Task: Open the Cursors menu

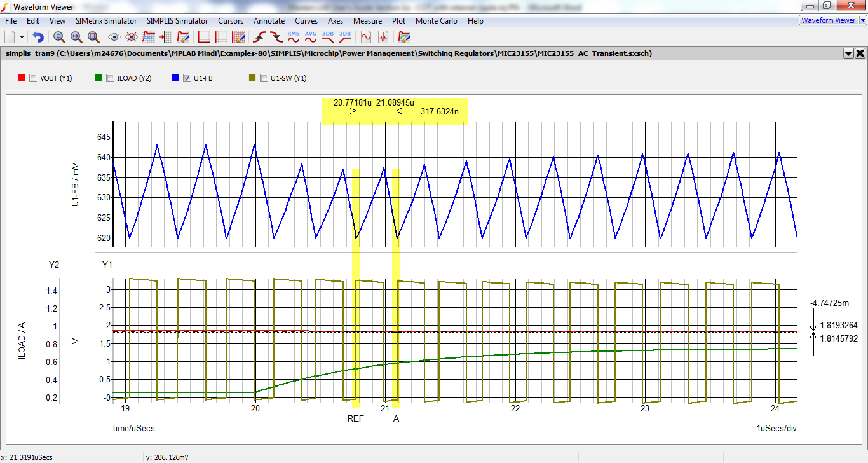Action: coord(231,21)
